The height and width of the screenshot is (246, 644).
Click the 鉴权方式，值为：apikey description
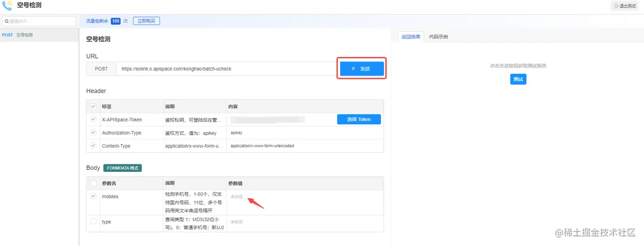coord(190,133)
